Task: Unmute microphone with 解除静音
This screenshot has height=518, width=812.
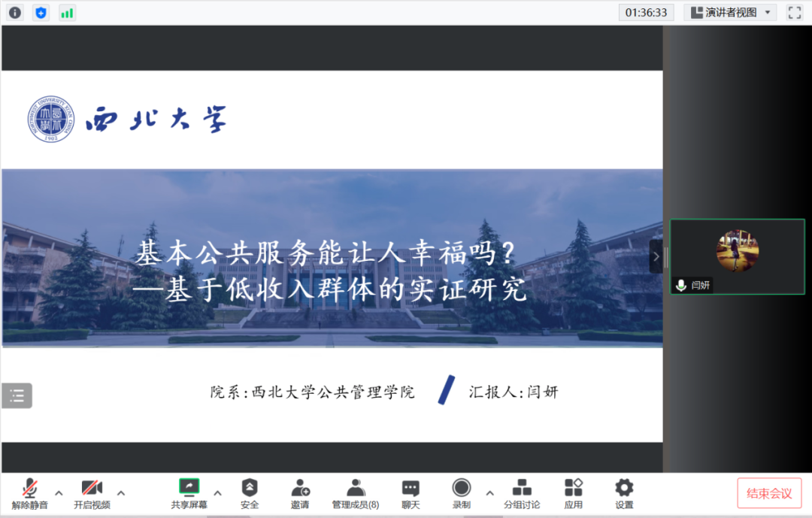Action: tap(30, 494)
